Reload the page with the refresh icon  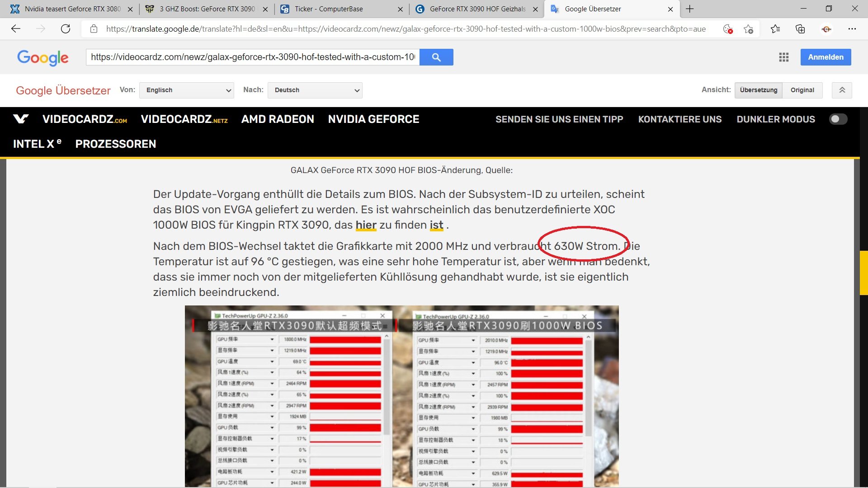[x=66, y=29]
